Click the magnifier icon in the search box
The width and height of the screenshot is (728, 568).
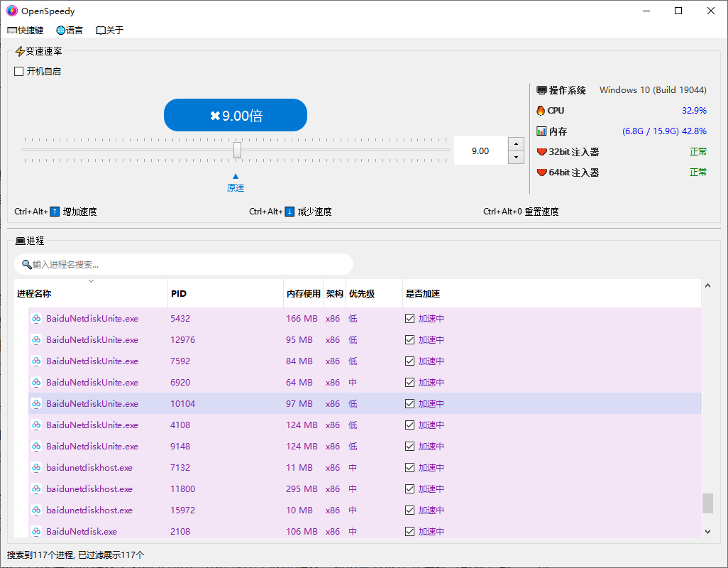(28, 263)
